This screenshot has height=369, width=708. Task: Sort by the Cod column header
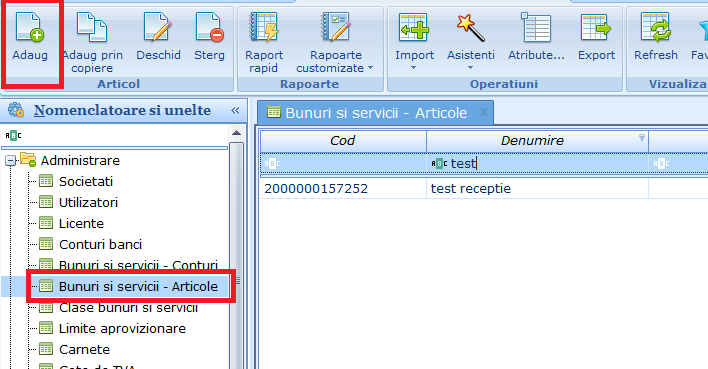[343, 141]
